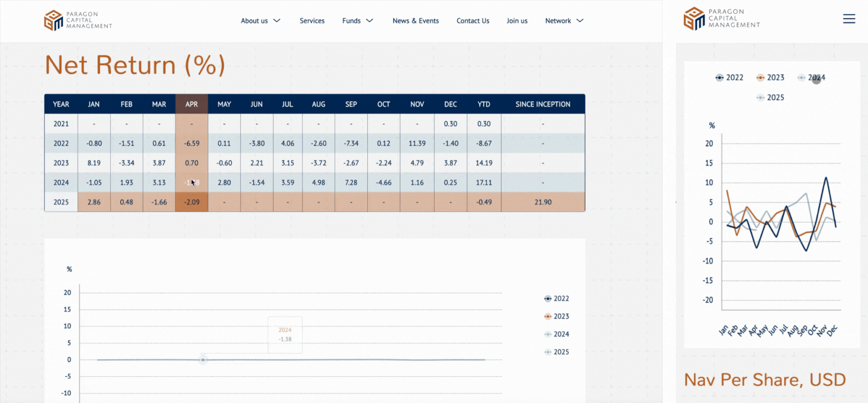Toggle 2025 series in desktop chart legend

pyautogui.click(x=557, y=352)
